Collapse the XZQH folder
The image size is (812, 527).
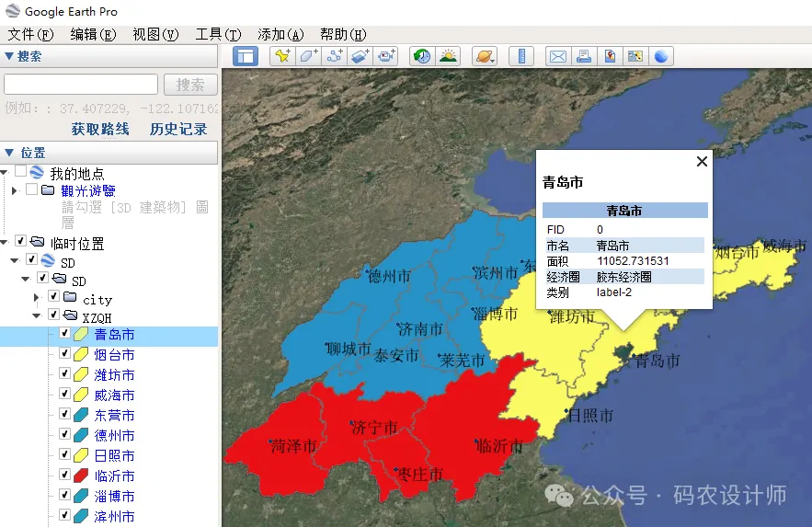click(37, 315)
